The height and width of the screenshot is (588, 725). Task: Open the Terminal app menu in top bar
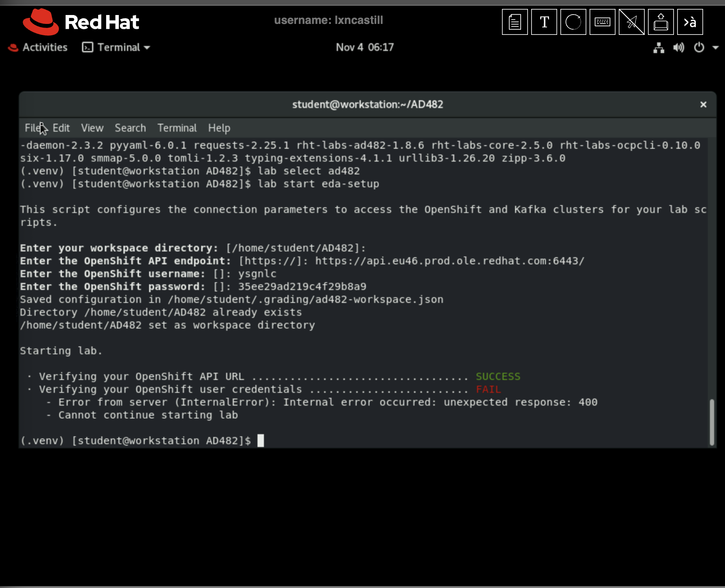point(116,47)
